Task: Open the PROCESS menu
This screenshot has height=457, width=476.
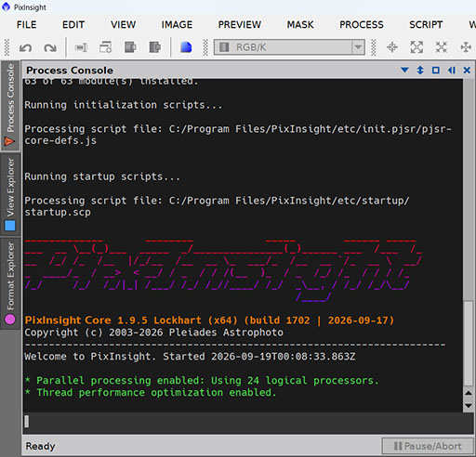Action: coord(362,24)
